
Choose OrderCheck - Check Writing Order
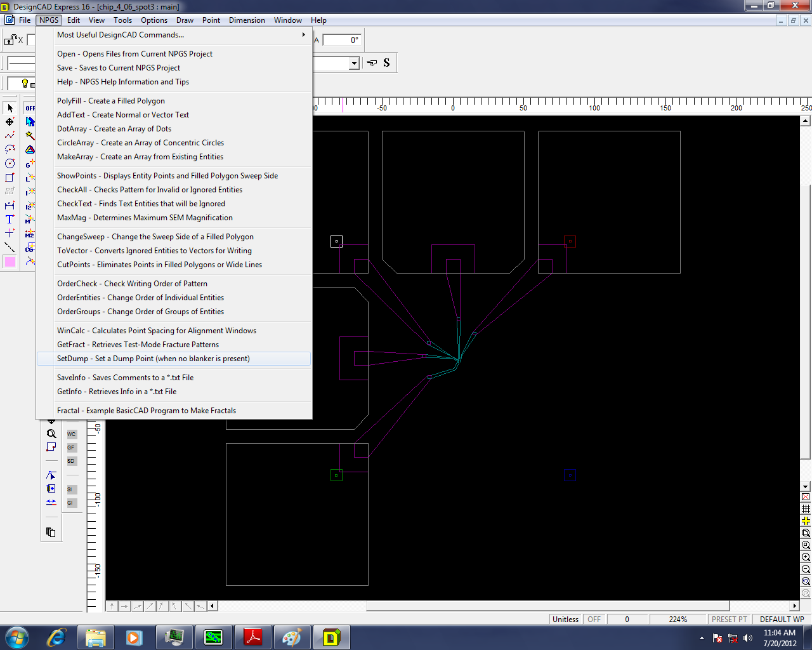(174, 284)
